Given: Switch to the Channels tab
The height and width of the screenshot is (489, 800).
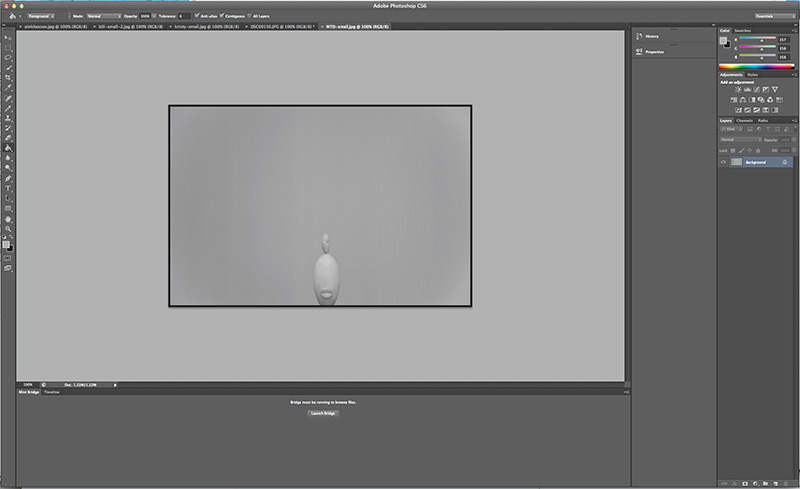Looking at the screenshot, I should pos(745,120).
